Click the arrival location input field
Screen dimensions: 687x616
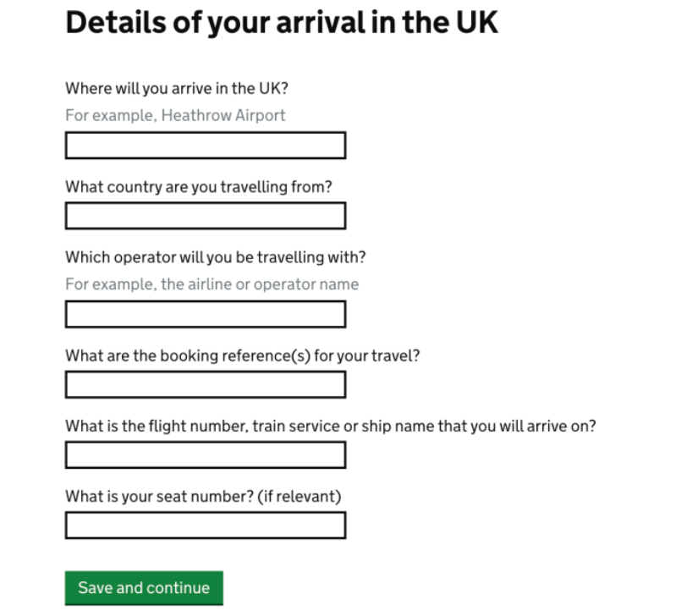click(206, 146)
